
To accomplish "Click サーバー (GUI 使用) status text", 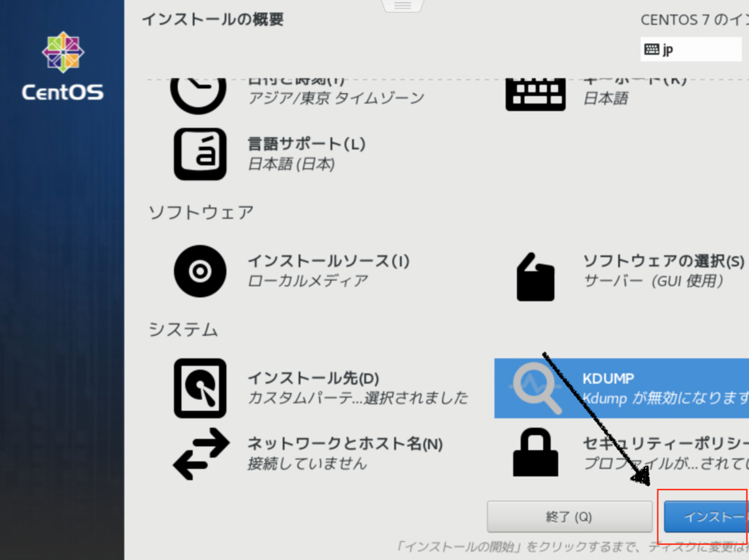I will coord(654,280).
